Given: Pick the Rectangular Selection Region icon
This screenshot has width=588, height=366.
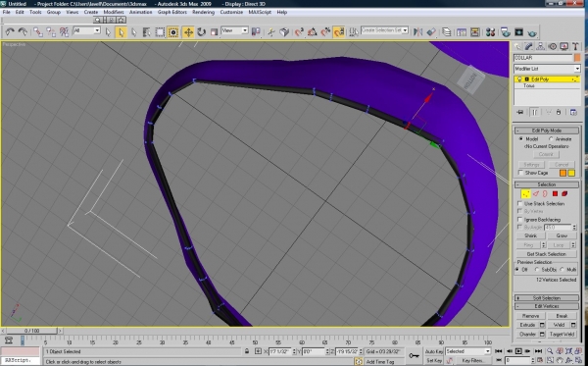Looking at the screenshot, I should [160, 32].
